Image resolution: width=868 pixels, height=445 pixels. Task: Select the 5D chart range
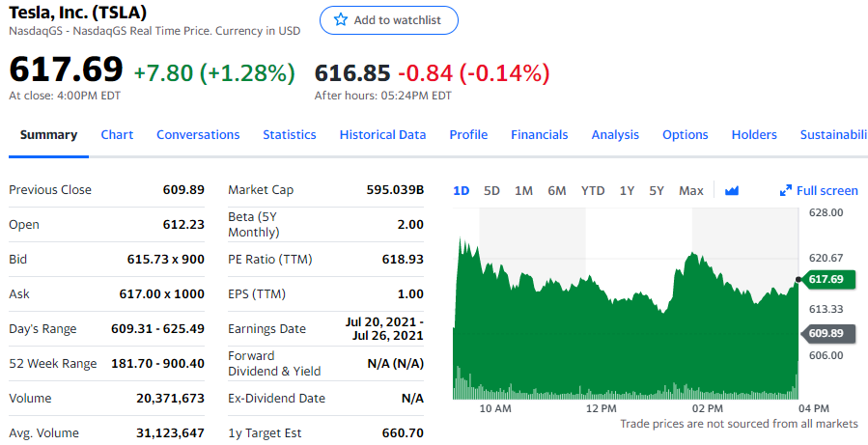(491, 190)
